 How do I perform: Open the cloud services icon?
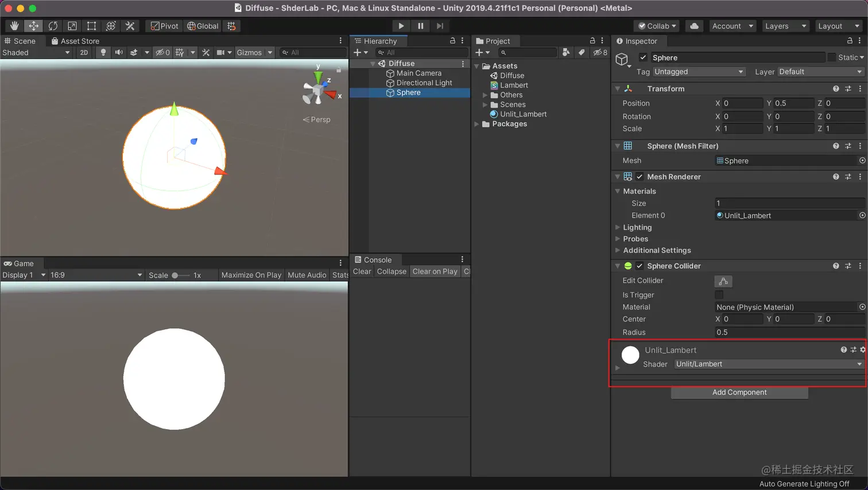coord(694,26)
